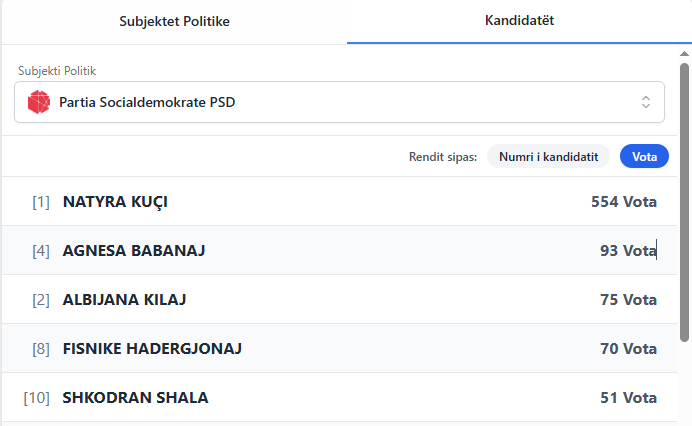Open the Subjekti Politik dropdown
Image resolution: width=692 pixels, height=426 pixels.
pyautogui.click(x=340, y=102)
